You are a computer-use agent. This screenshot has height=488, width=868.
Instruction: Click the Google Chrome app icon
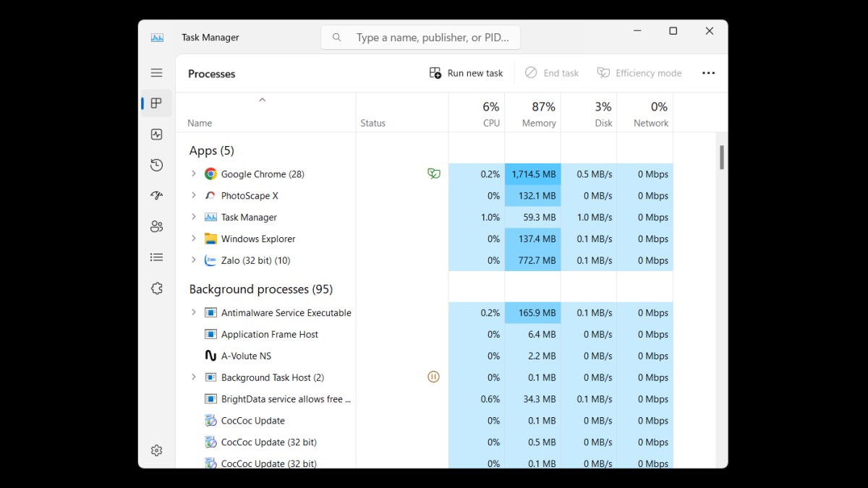click(210, 174)
